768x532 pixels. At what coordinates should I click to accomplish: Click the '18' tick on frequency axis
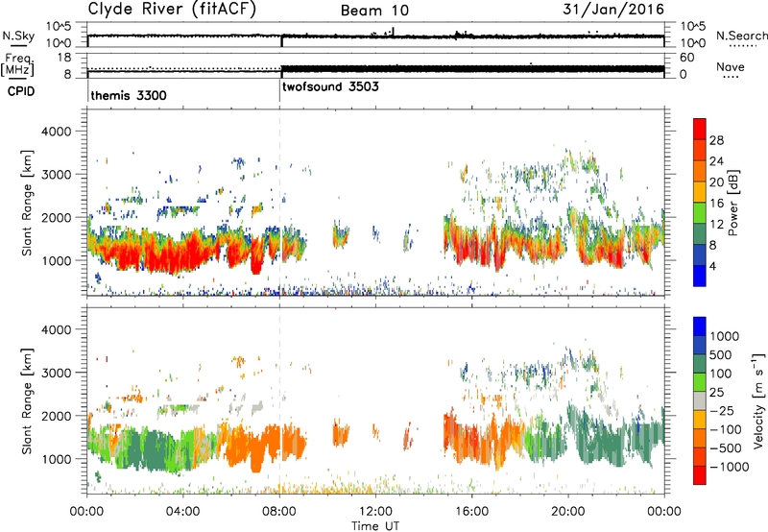pyautogui.click(x=64, y=58)
